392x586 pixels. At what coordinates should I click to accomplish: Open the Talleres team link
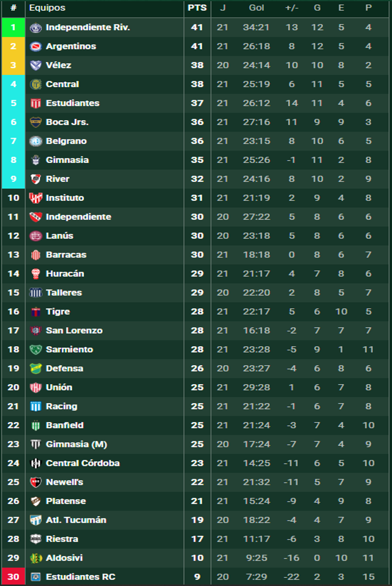(64, 293)
